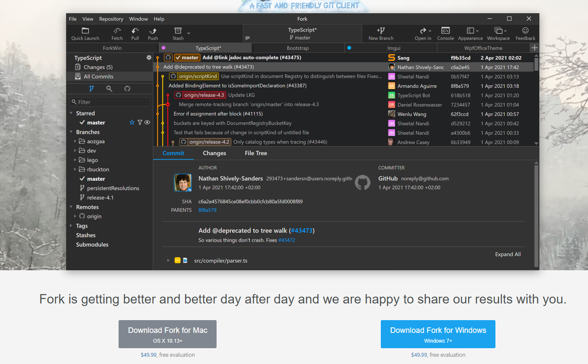Open the Workspace toolbar button

[x=498, y=34]
